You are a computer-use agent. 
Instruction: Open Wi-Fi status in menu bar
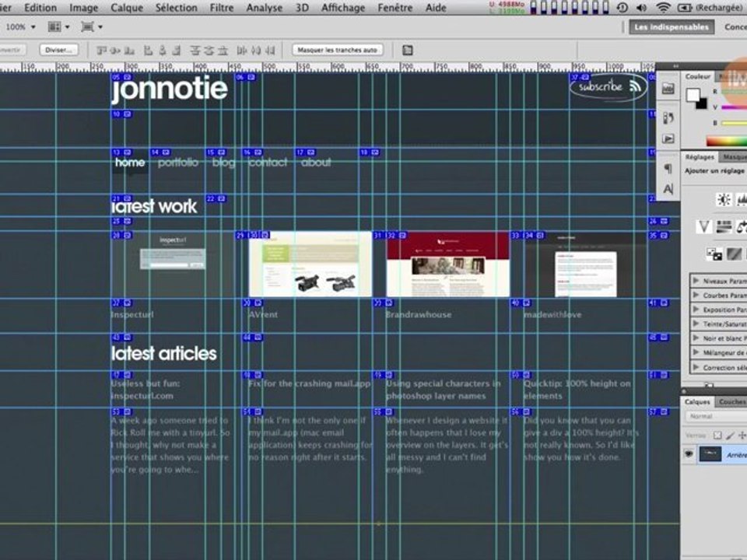click(663, 8)
